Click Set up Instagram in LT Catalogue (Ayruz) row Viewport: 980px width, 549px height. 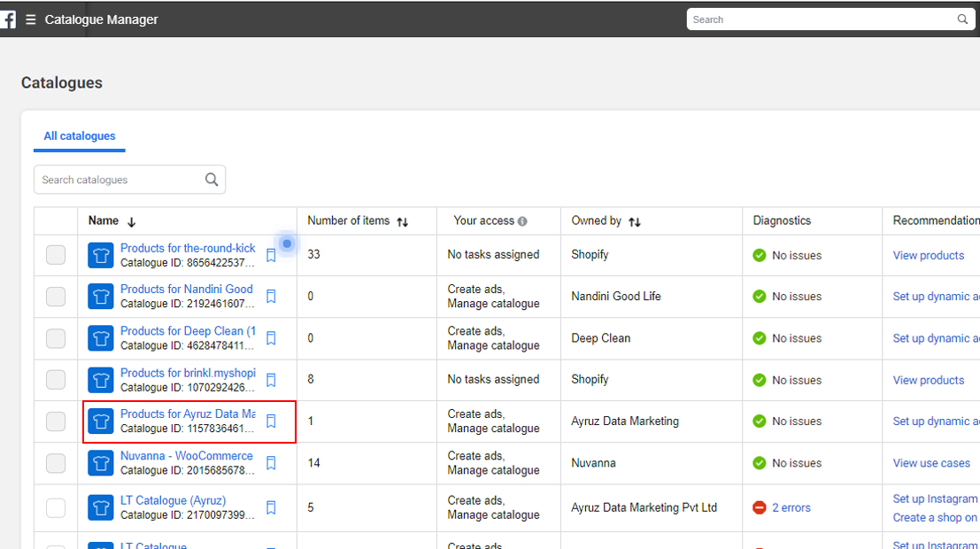[x=935, y=499]
